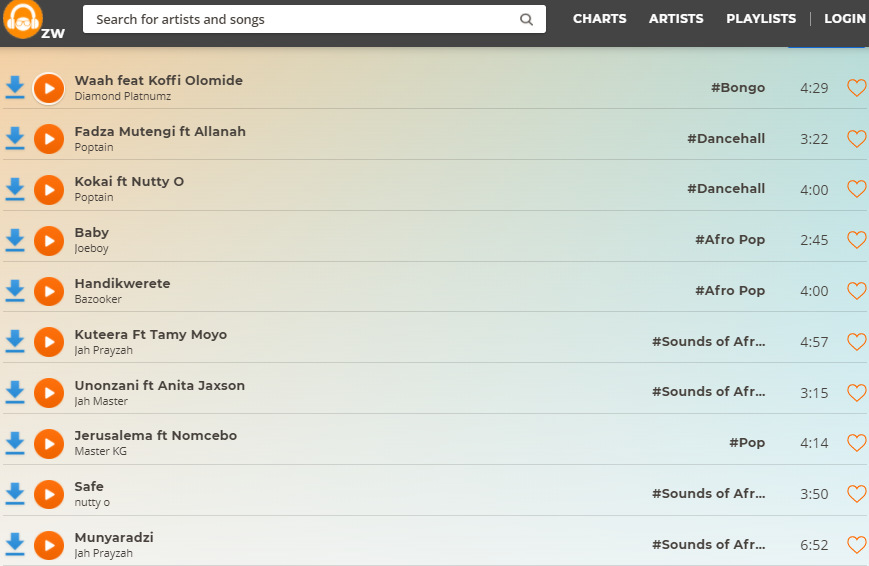Focus the search artists and songs field

(x=300, y=19)
